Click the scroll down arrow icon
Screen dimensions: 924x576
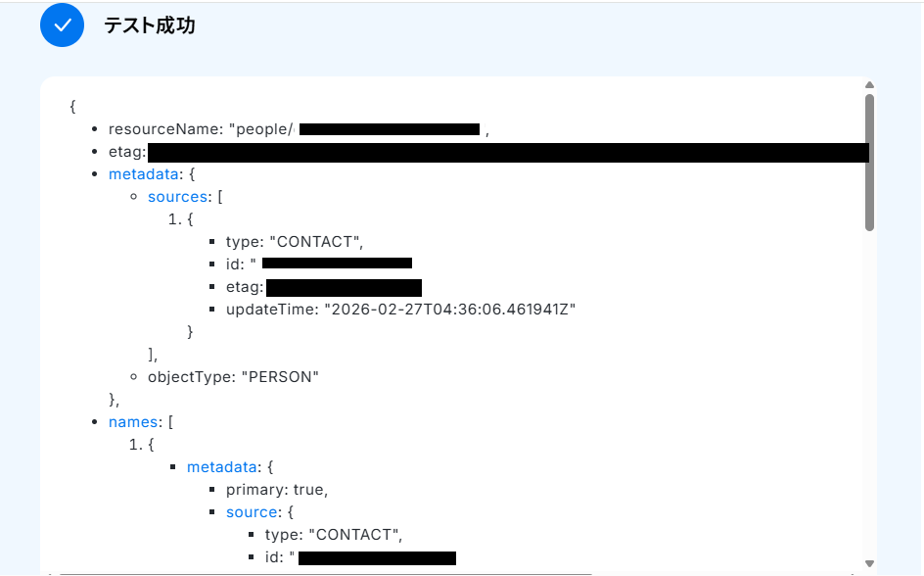click(x=869, y=564)
